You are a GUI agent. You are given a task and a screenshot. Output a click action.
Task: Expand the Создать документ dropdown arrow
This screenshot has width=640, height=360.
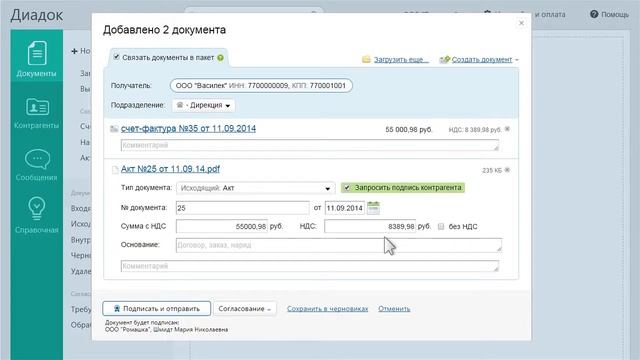point(517,60)
